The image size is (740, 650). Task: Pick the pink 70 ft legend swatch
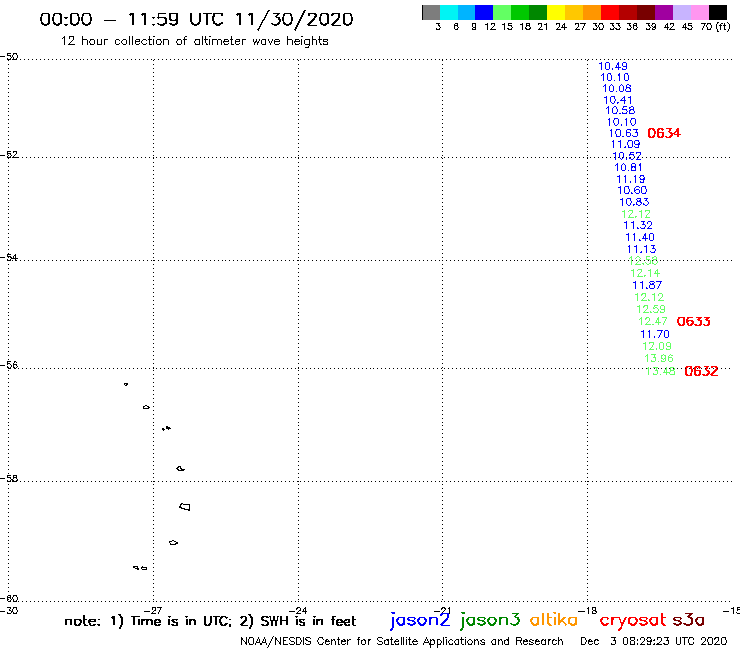coord(699,12)
